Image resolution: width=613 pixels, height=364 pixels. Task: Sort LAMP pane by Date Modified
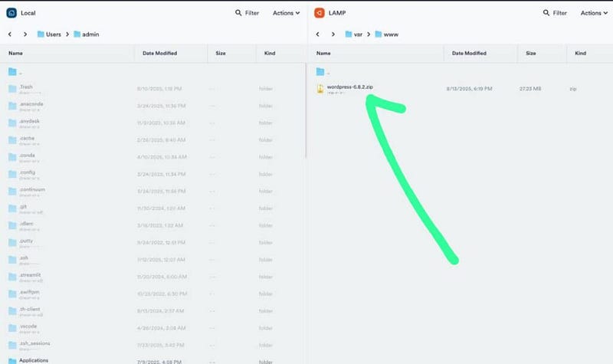click(469, 53)
